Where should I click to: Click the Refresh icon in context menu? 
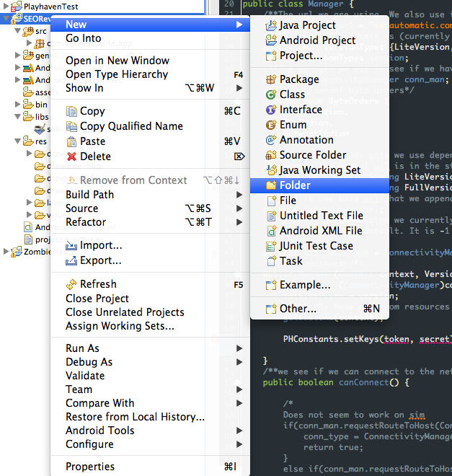71,285
